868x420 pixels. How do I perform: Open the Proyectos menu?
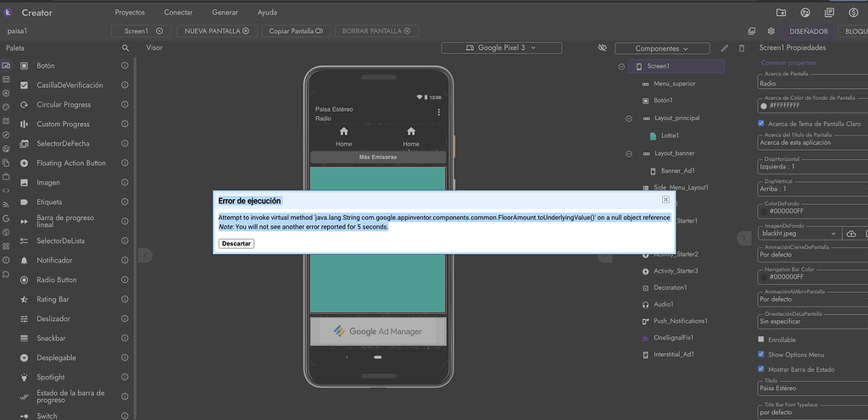tap(130, 13)
